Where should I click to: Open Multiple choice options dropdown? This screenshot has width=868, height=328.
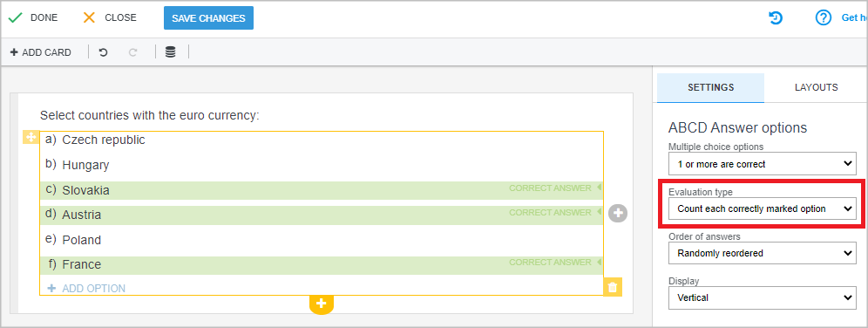[763, 164]
